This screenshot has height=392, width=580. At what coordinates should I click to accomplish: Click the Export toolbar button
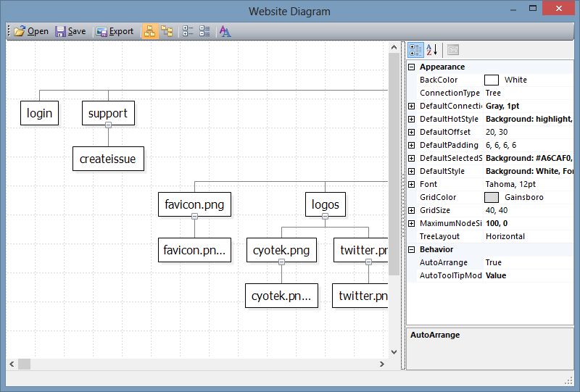(115, 31)
